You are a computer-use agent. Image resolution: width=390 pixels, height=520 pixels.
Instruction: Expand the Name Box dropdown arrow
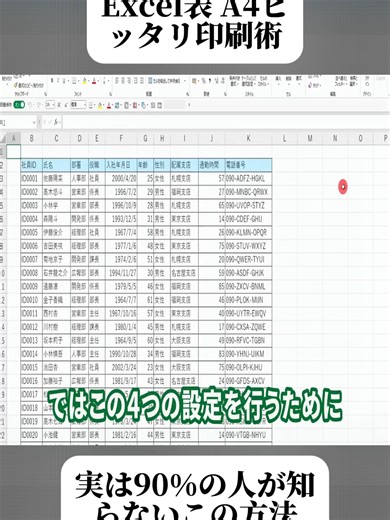(34, 123)
